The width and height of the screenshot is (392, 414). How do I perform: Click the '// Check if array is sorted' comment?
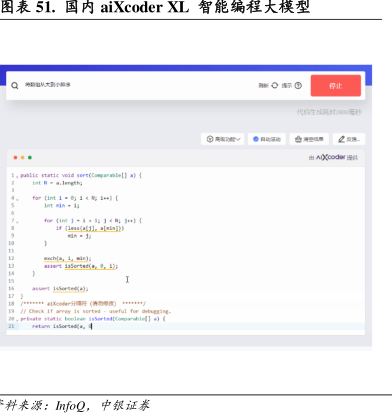[95, 311]
